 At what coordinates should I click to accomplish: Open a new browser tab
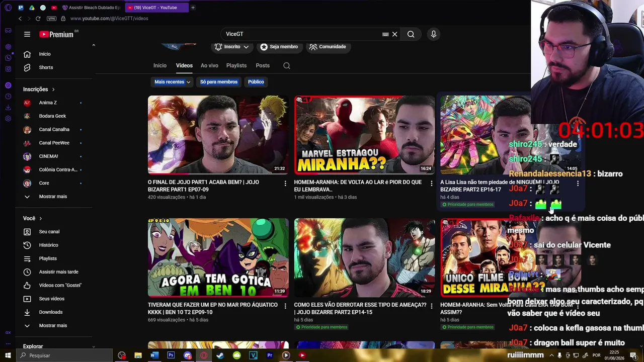pyautogui.click(x=193, y=8)
